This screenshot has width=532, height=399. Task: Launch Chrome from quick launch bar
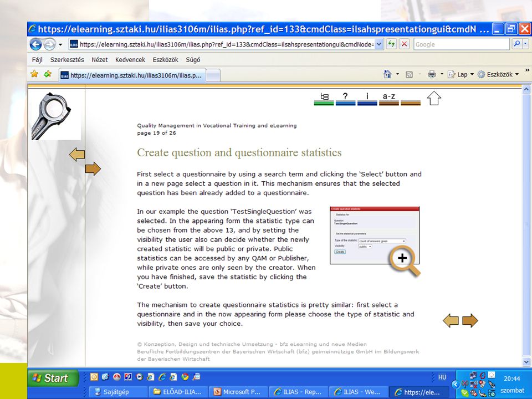[x=185, y=377]
